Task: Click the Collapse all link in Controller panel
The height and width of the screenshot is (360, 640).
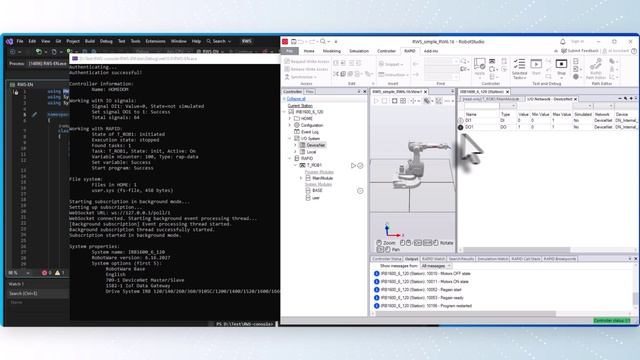Action: (296, 99)
